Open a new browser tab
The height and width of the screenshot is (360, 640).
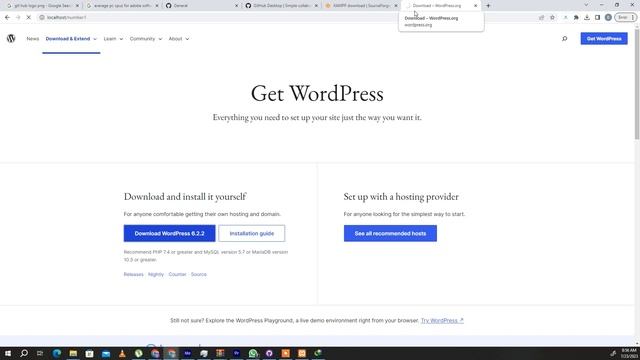tap(488, 6)
